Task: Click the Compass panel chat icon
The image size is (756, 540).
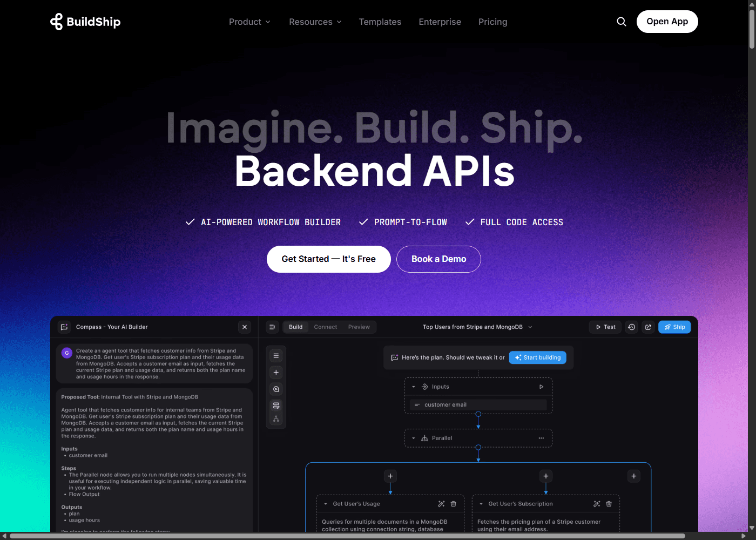Action: click(64, 327)
